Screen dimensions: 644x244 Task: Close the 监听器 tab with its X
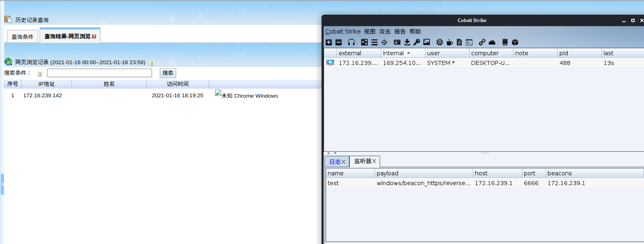click(x=374, y=161)
